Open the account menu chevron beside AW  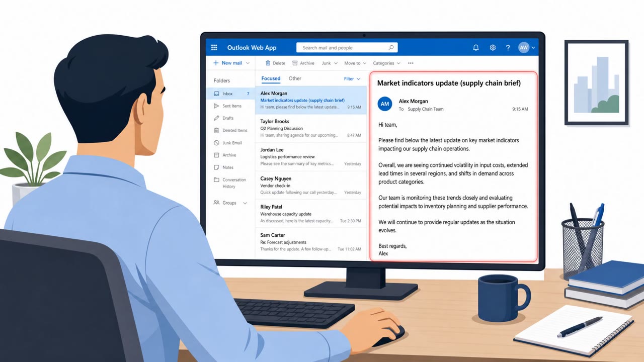coord(533,48)
